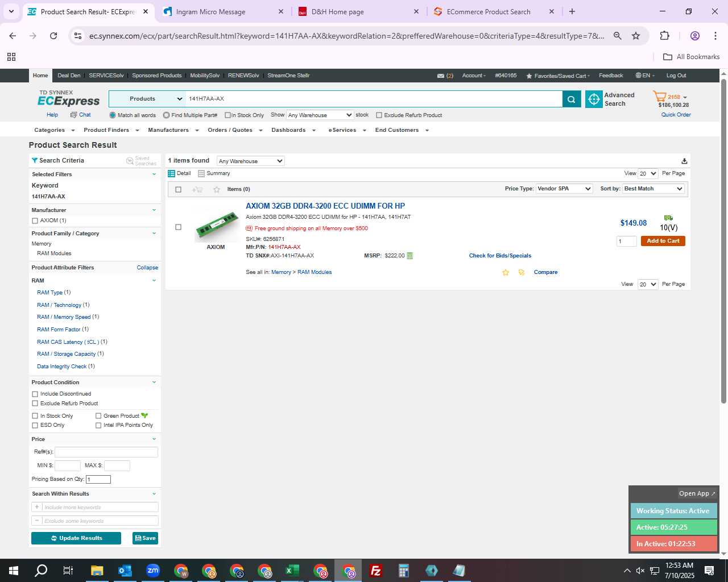This screenshot has height=582, width=728.
Task: Open Outlook from taskbar
Action: pos(125,571)
